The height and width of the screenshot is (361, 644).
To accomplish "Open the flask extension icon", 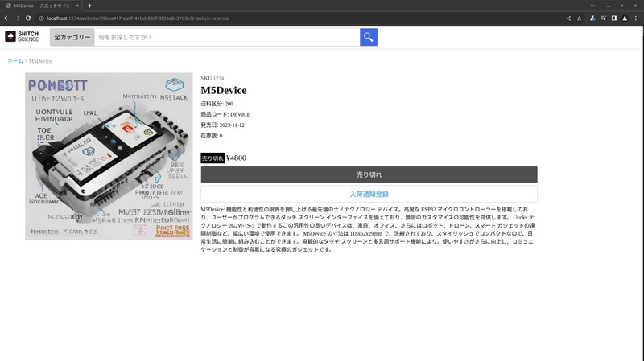I will coord(592,18).
